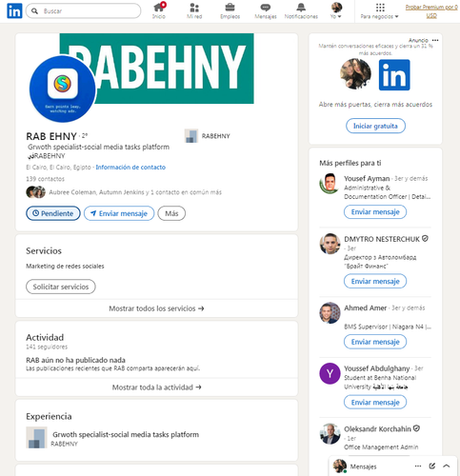The height and width of the screenshot is (476, 460).
Task: Open RABEHNY company logo in Experiencia
Action: (x=36, y=438)
